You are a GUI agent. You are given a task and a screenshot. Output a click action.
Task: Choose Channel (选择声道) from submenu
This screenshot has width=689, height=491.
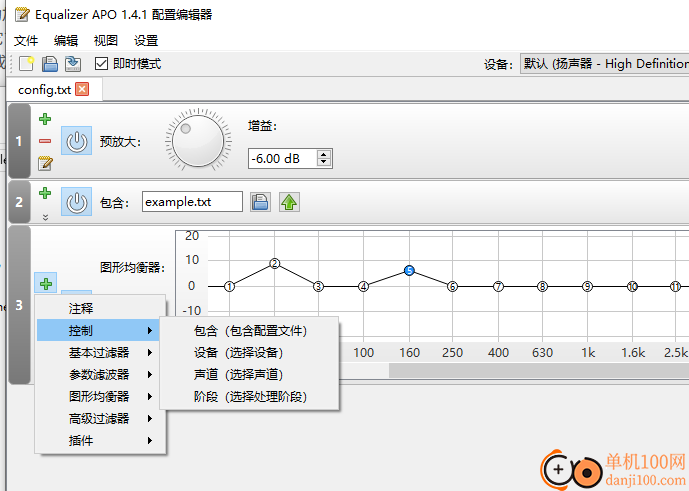point(250,375)
